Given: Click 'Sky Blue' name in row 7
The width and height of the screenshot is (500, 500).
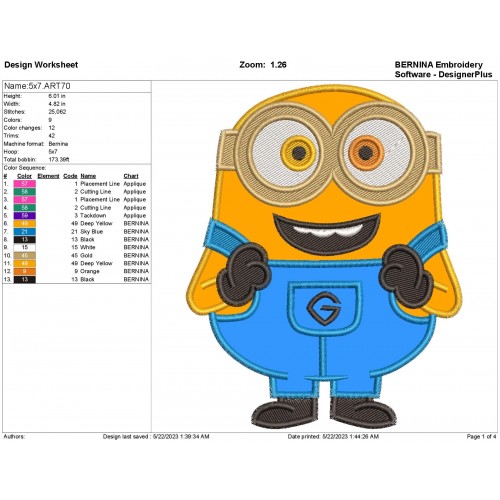Looking at the screenshot, I should click(x=92, y=232).
